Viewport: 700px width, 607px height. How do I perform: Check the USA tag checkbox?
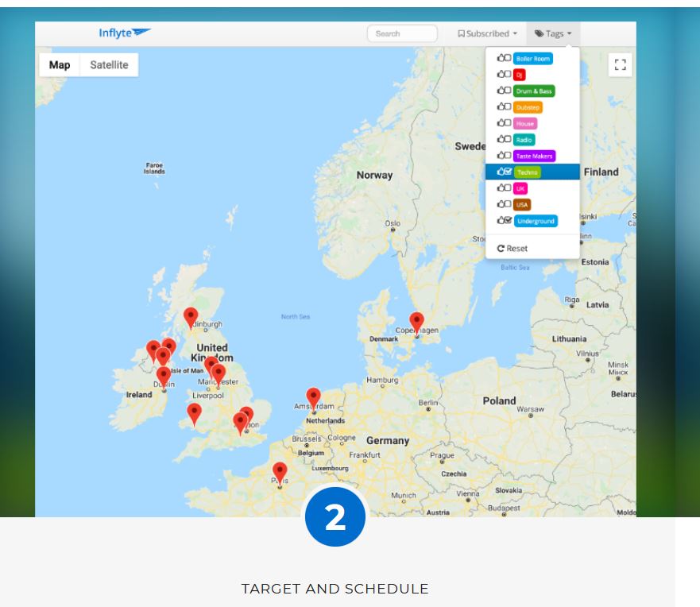508,204
